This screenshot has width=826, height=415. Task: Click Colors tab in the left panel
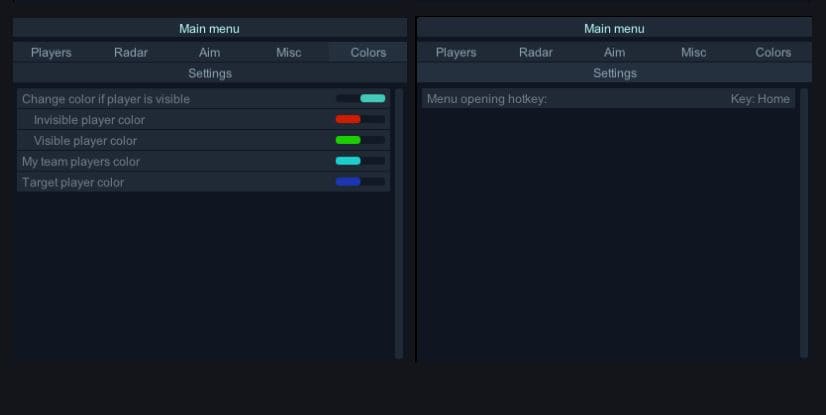pyautogui.click(x=368, y=53)
